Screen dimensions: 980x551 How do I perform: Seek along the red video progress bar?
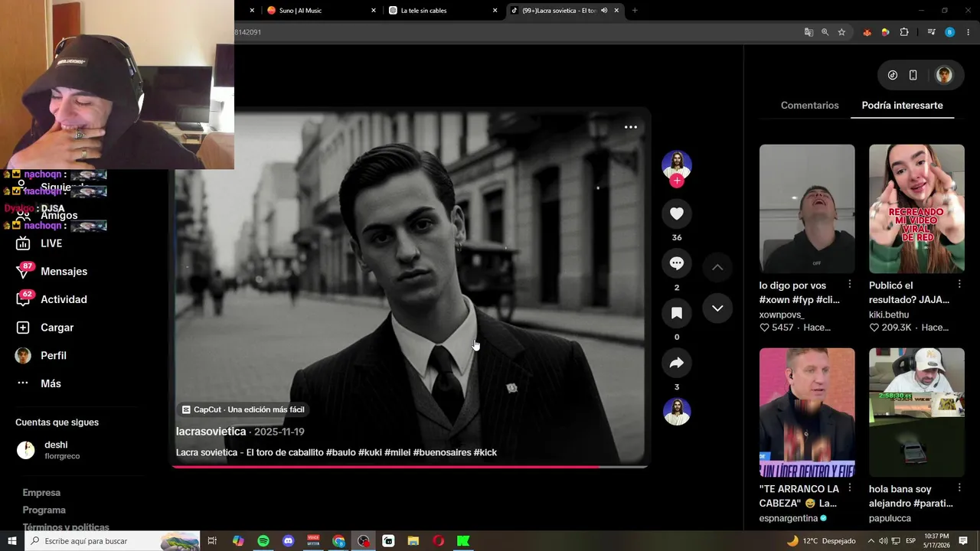coord(410,467)
